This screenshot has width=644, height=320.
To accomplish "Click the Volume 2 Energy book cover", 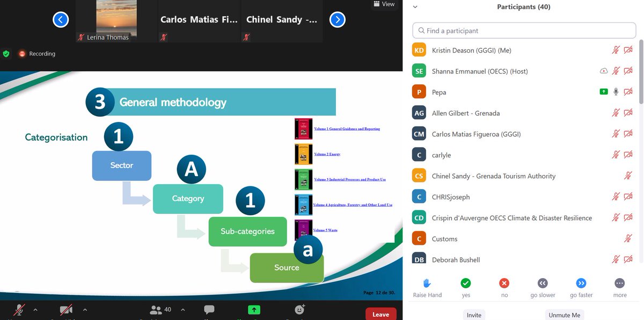I will pos(303,154).
